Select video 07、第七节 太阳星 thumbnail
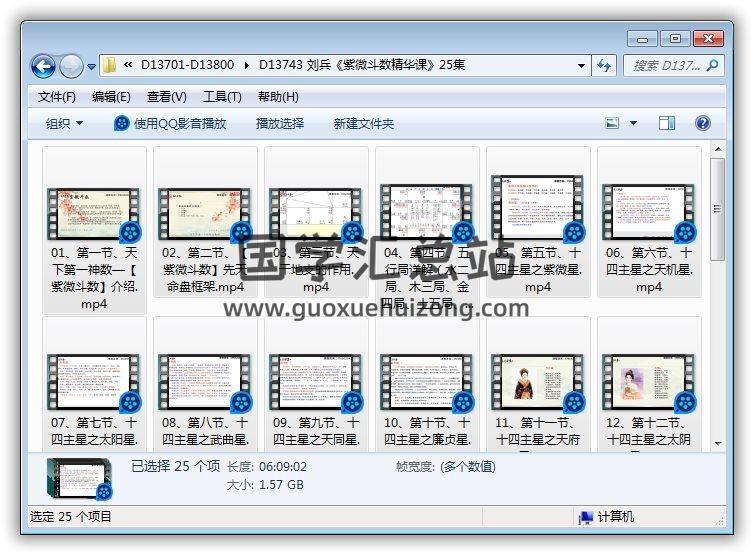Viewport: 754px width, 555px height. (94, 383)
